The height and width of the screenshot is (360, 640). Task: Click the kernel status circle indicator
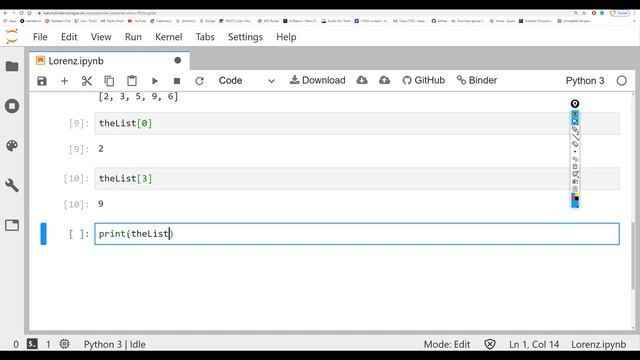point(622,81)
